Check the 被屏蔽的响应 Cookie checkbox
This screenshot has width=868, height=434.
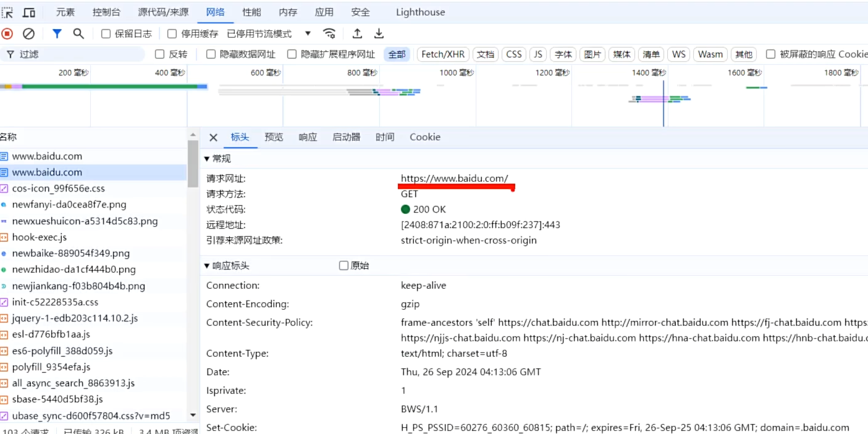(770, 54)
